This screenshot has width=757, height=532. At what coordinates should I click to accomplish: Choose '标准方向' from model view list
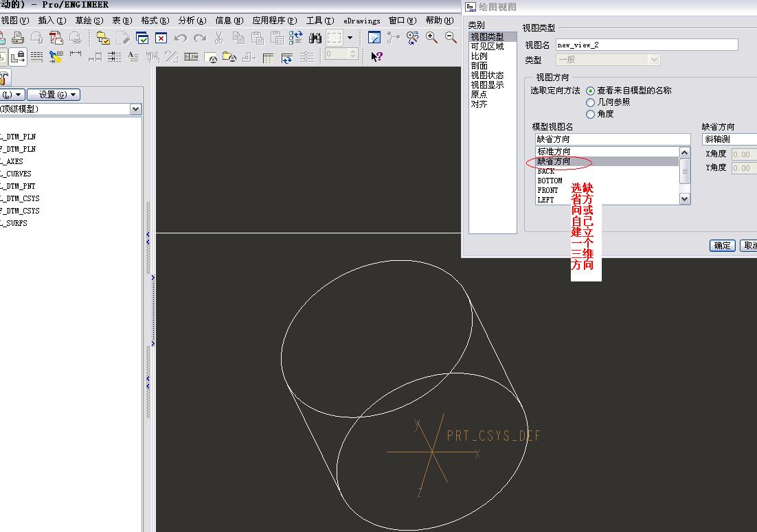point(607,152)
